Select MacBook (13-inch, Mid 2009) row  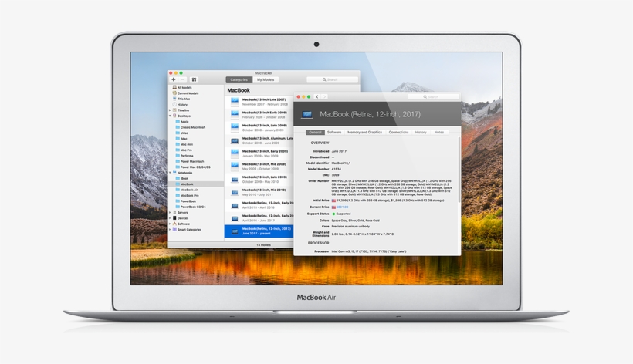pyautogui.click(x=259, y=167)
